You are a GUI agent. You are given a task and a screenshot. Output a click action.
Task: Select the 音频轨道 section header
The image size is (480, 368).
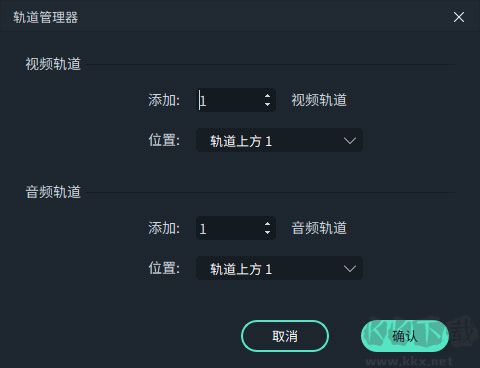(53, 192)
